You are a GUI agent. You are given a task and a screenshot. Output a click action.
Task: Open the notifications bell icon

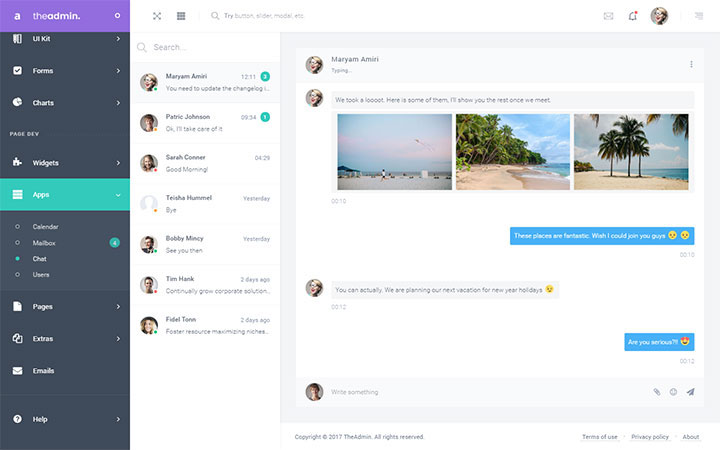tap(633, 16)
